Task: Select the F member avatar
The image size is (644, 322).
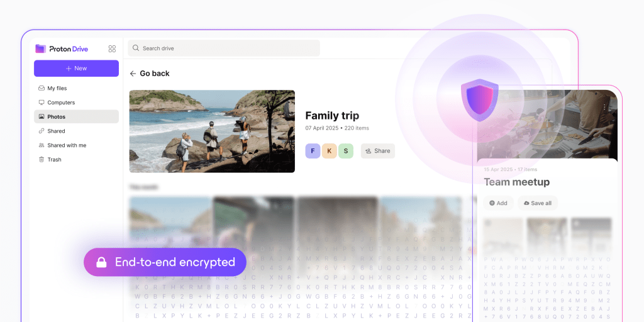Action: coord(313,151)
